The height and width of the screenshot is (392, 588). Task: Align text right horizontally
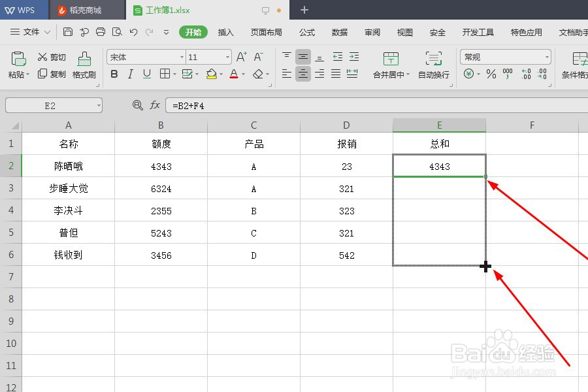(319, 74)
